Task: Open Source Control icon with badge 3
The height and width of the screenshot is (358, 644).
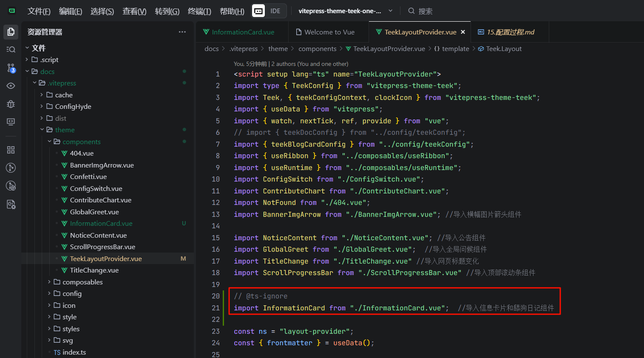Action: (11, 68)
